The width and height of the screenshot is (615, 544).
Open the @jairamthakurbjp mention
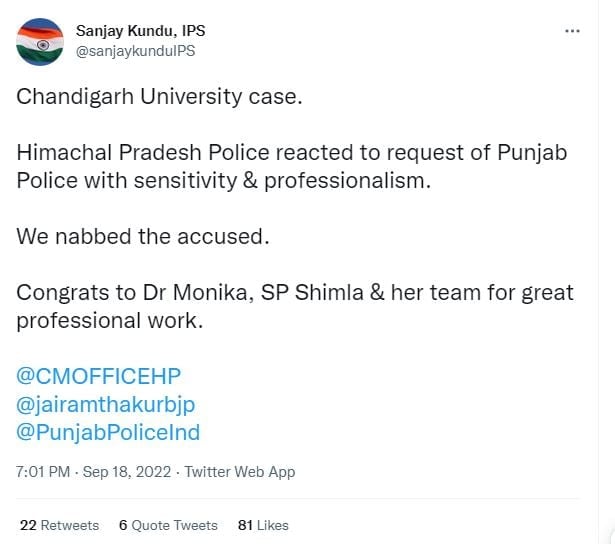point(106,405)
